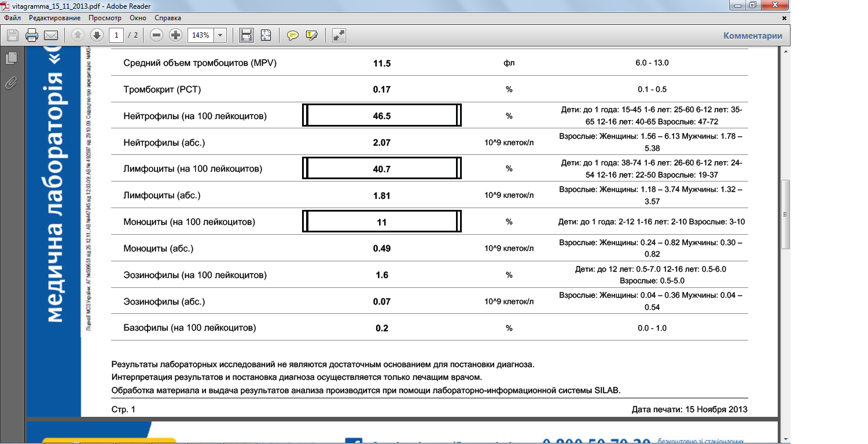Viewport: 868px width, 444px height.
Task: Click the scrollbar down arrow
Action: pyautogui.click(x=786, y=439)
